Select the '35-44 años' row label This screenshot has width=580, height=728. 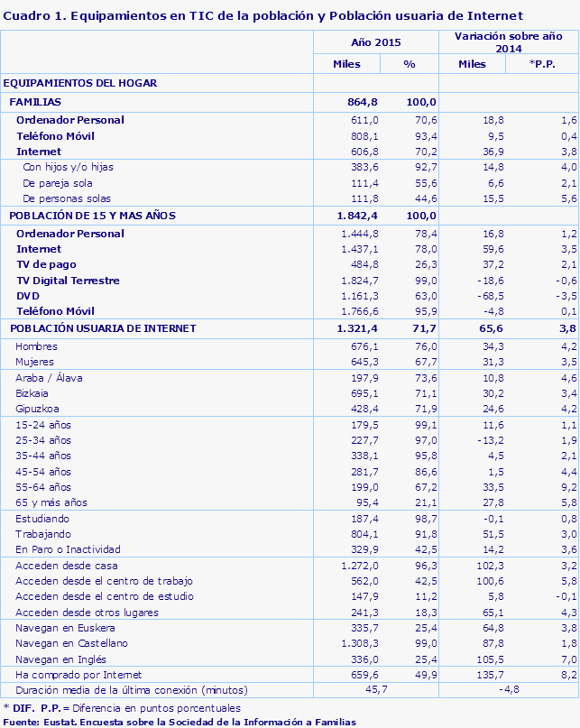(x=43, y=456)
